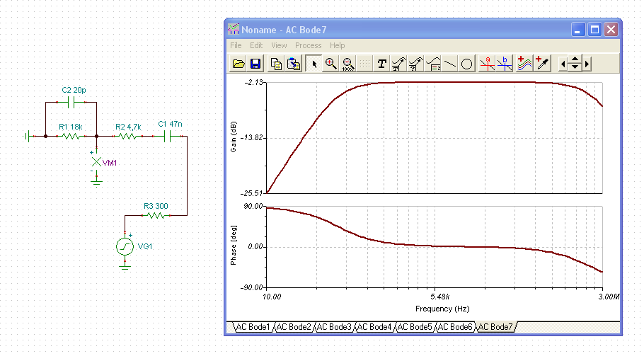
Task: Select resistor R2 4,7k in the schematic
Action: click(127, 137)
